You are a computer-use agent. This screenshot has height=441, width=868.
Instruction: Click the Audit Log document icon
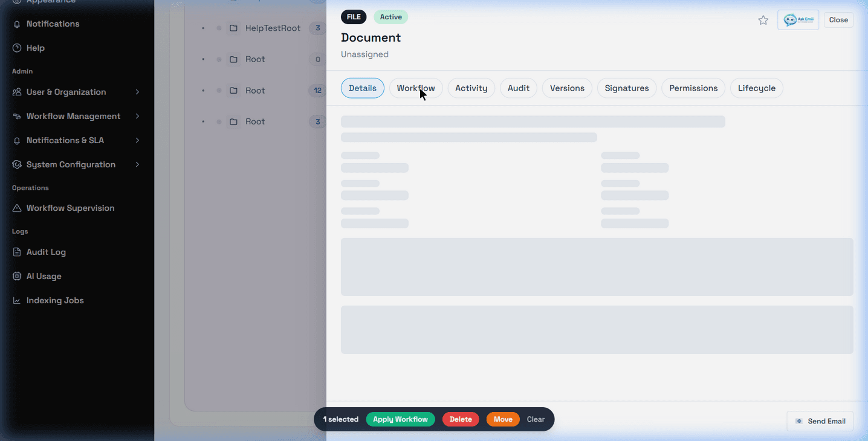pos(17,253)
